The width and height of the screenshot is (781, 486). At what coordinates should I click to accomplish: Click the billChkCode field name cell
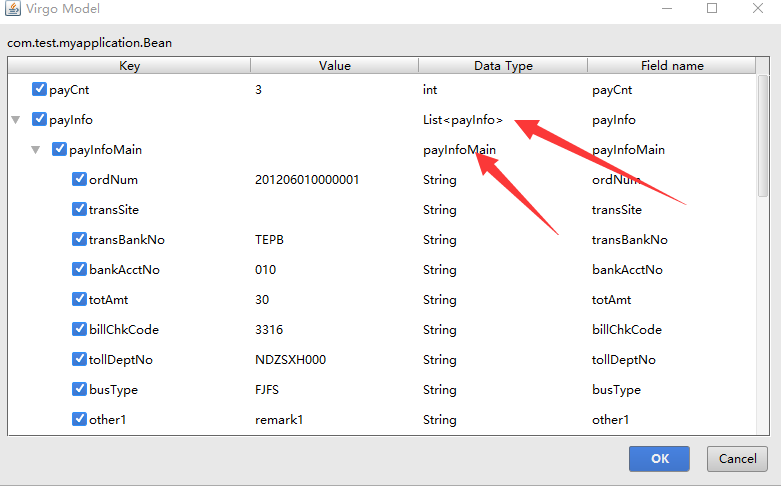tap(625, 330)
